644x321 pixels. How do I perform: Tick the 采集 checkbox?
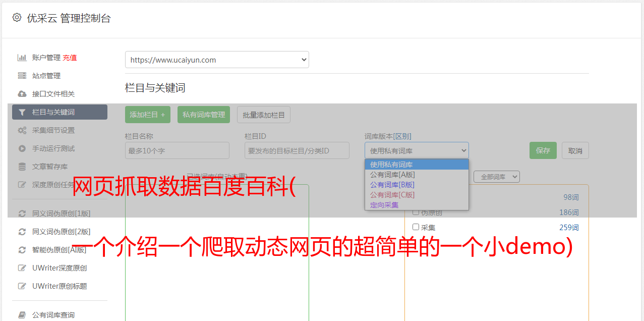416,227
